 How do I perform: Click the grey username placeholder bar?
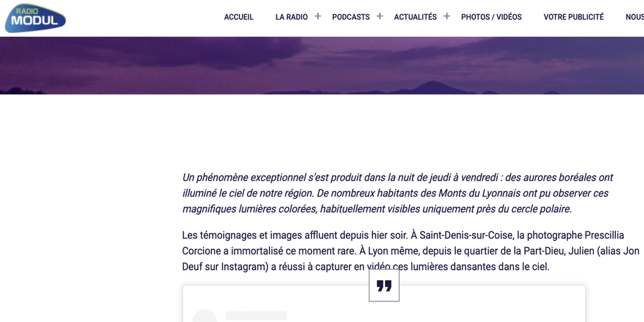pos(256,316)
